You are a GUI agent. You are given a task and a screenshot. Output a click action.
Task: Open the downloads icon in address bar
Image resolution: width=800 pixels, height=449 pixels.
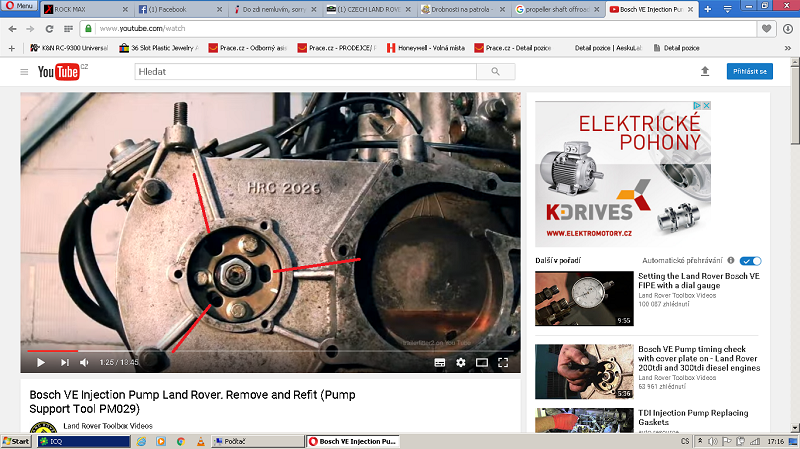click(x=788, y=29)
